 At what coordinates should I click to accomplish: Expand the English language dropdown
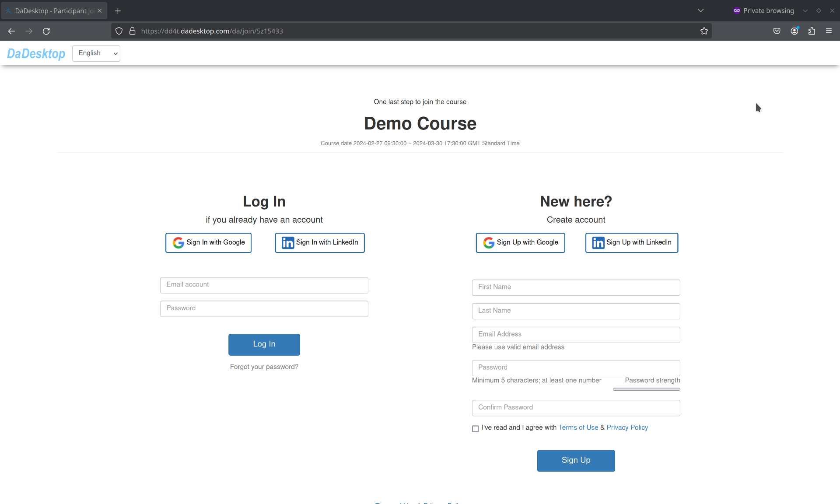(x=95, y=53)
